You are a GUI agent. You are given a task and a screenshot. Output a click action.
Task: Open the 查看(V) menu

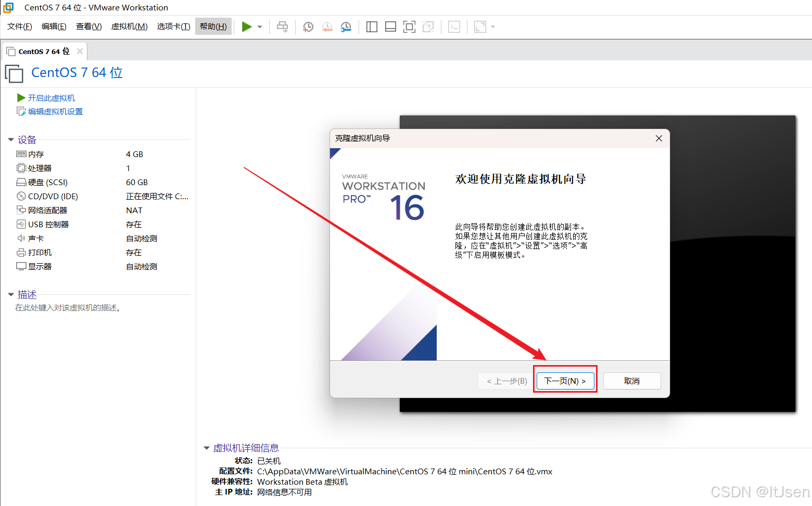pos(89,27)
